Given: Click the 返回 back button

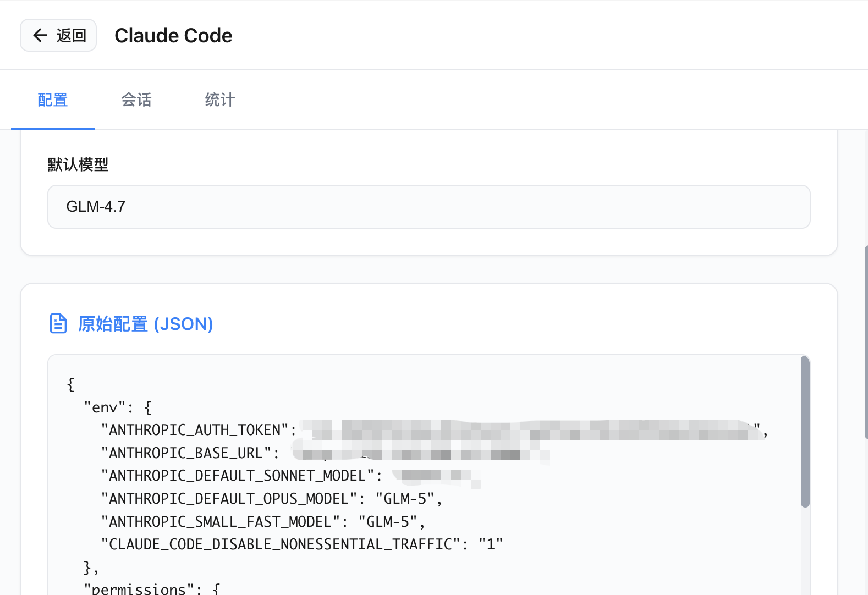Looking at the screenshot, I should (x=58, y=35).
